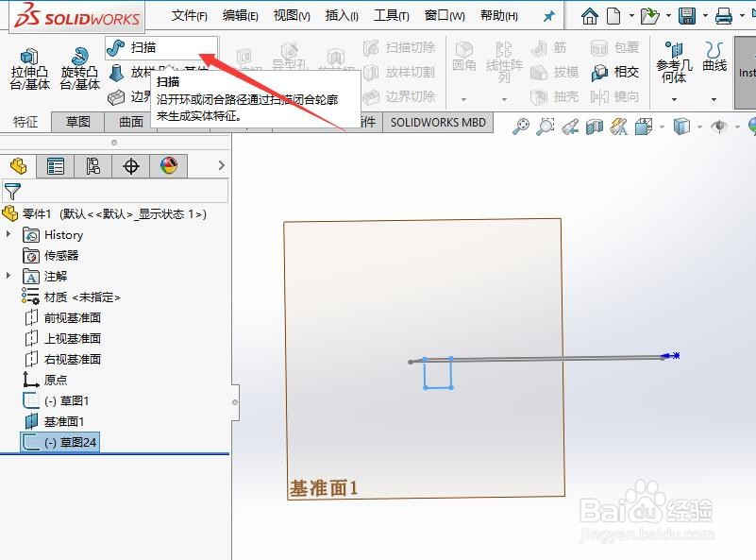Open the ConfigurationManager tab icon

point(93,166)
